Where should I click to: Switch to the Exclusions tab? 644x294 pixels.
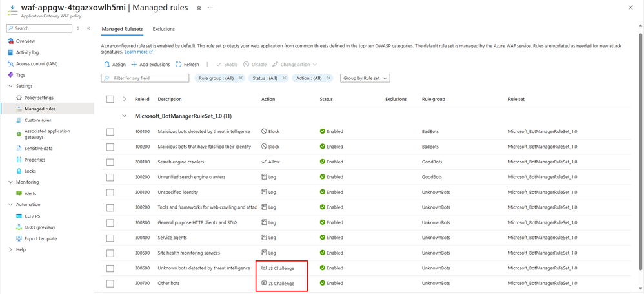[163, 29]
